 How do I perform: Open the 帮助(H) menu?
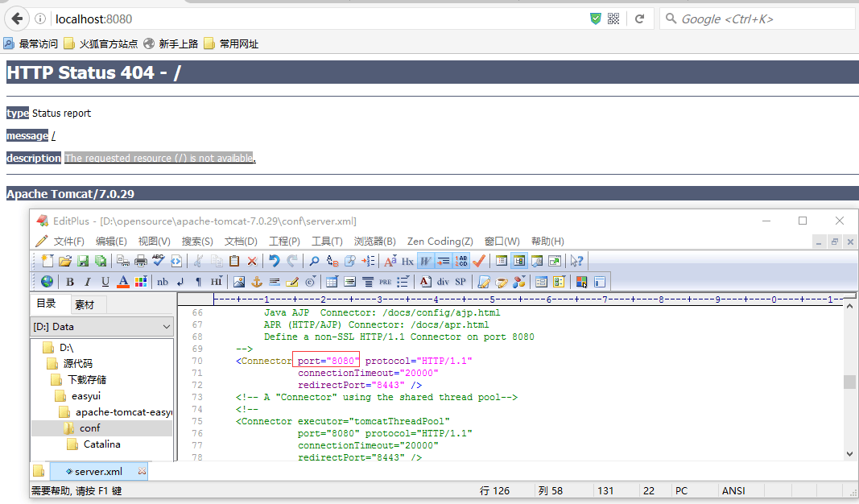tap(547, 241)
